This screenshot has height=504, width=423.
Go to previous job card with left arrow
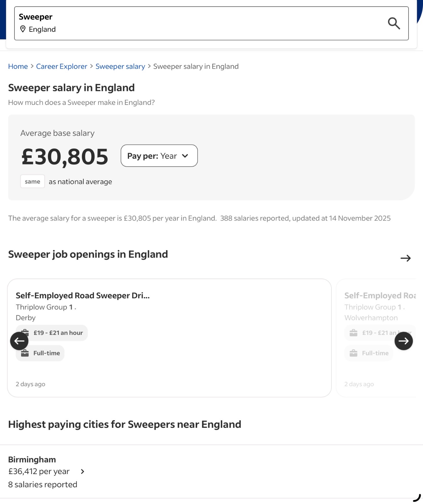[x=19, y=341]
